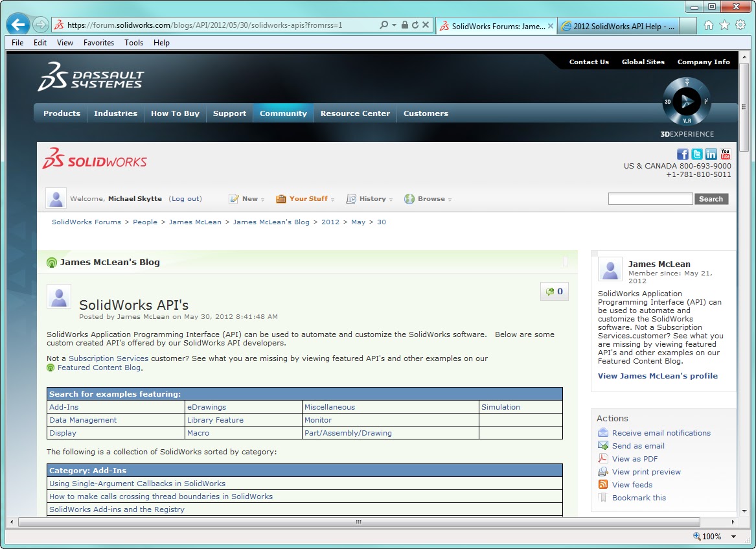Open the Featured Content Blog link
Image resolution: width=756 pixels, height=549 pixels.
tap(99, 368)
